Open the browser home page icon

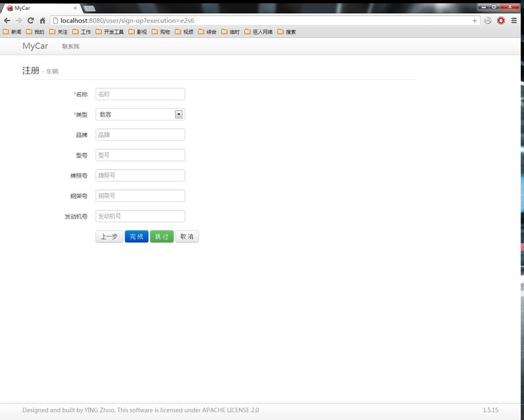point(43,21)
